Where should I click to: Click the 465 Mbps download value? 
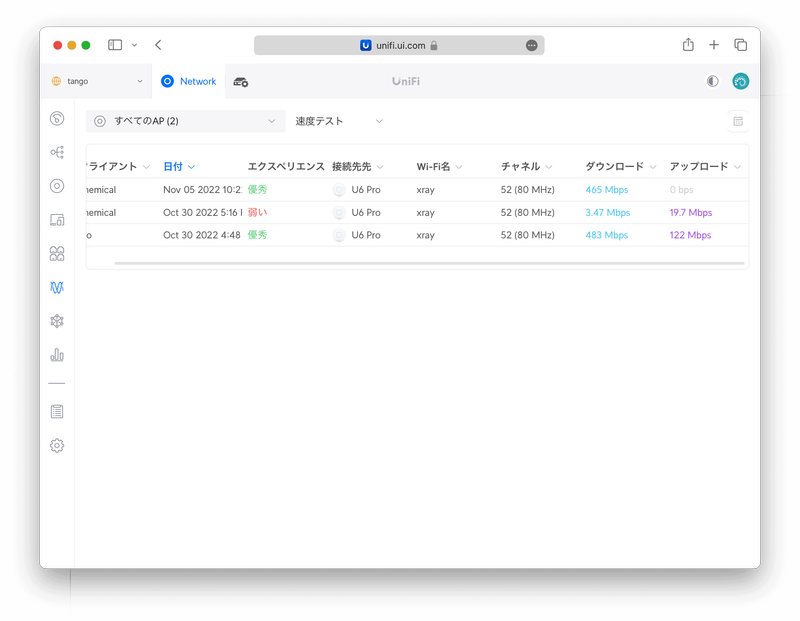point(607,190)
